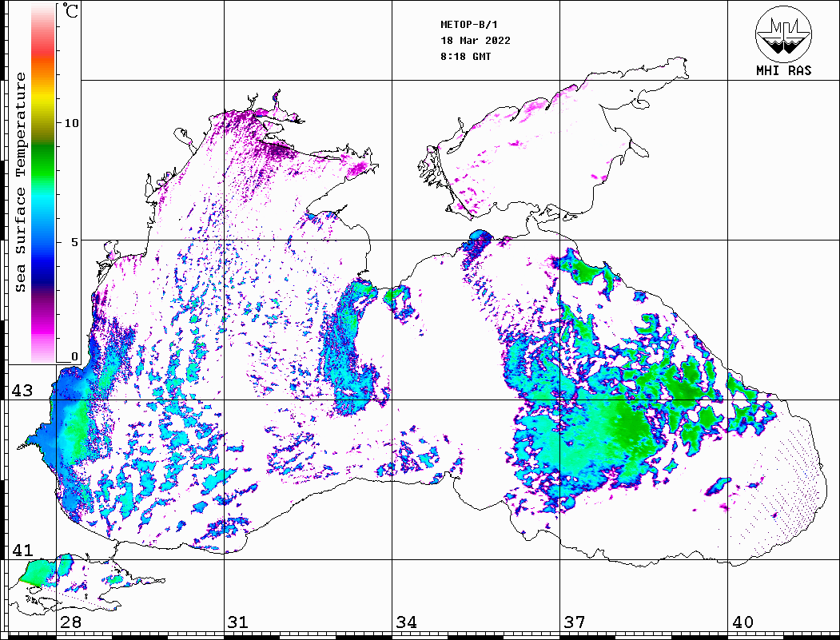The image size is (840, 640).
Task: Click latitude label '41'
Action: 22,551
